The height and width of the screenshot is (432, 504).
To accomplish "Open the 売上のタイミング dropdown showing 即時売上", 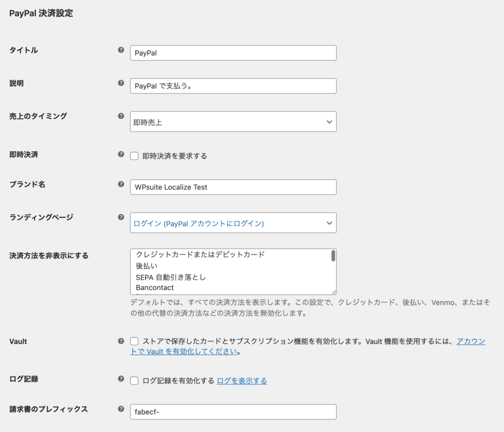I will 233,122.
